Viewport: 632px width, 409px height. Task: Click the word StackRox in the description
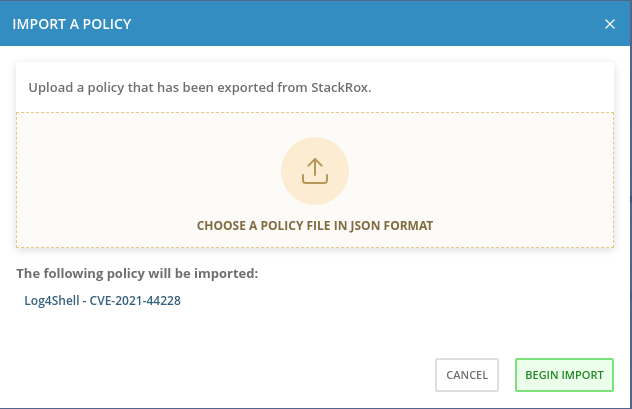tap(343, 87)
